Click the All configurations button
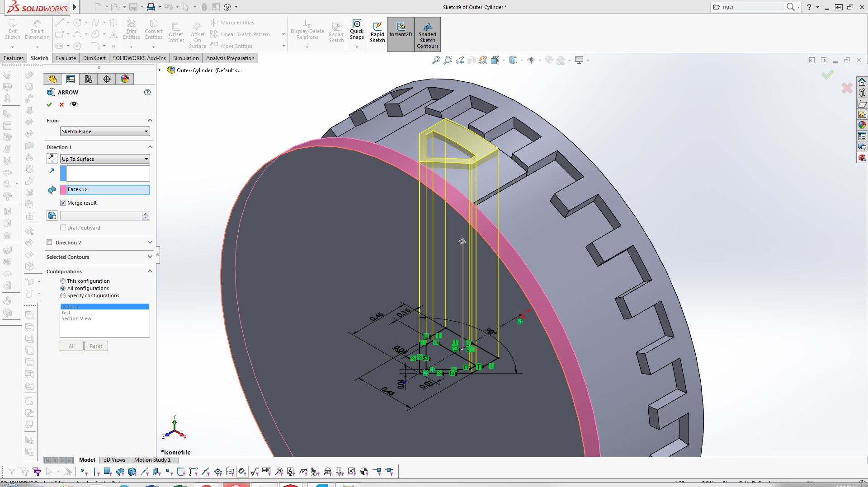868x487 pixels. [x=71, y=346]
